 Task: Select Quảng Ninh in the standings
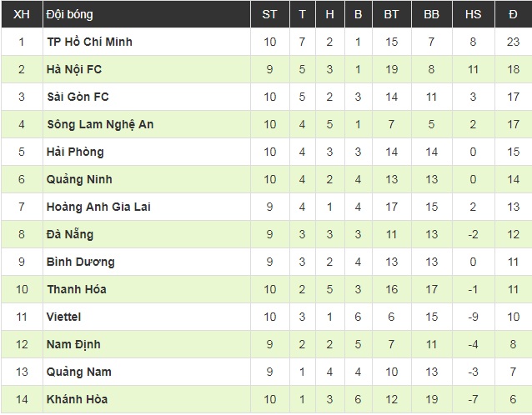click(x=79, y=179)
